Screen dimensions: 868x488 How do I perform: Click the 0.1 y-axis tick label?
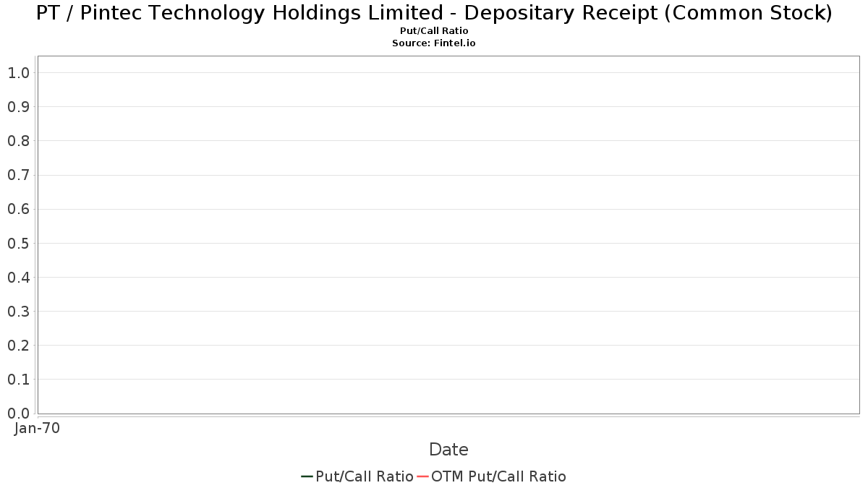[x=18, y=380]
